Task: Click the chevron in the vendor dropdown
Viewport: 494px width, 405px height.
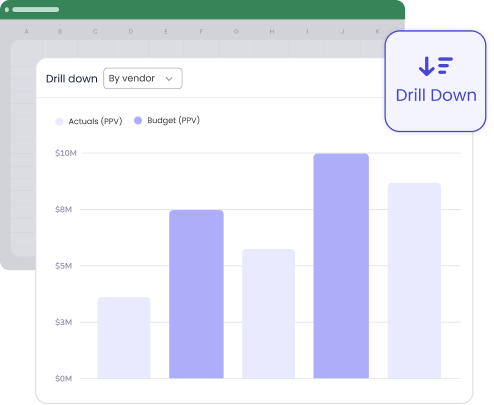Action: 169,79
